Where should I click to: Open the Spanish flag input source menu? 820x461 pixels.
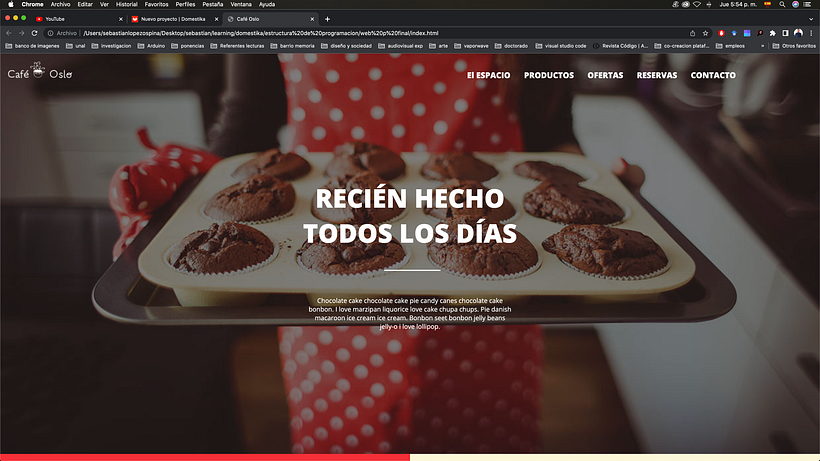click(x=768, y=4)
